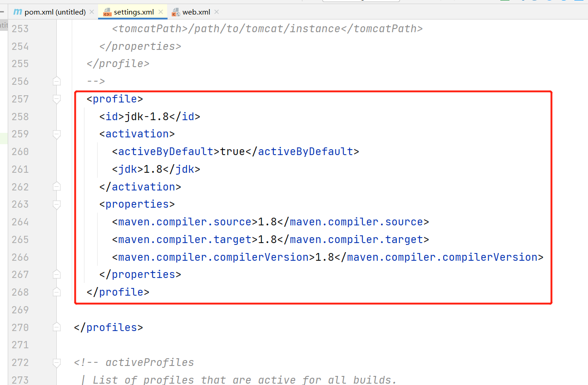Collapse the activation block at line 259
588x385 pixels.
57,134
